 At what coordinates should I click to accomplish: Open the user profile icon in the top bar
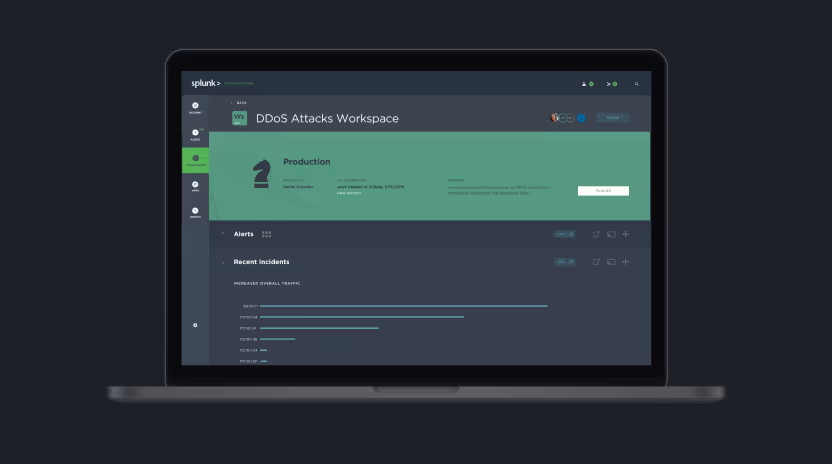(x=584, y=84)
